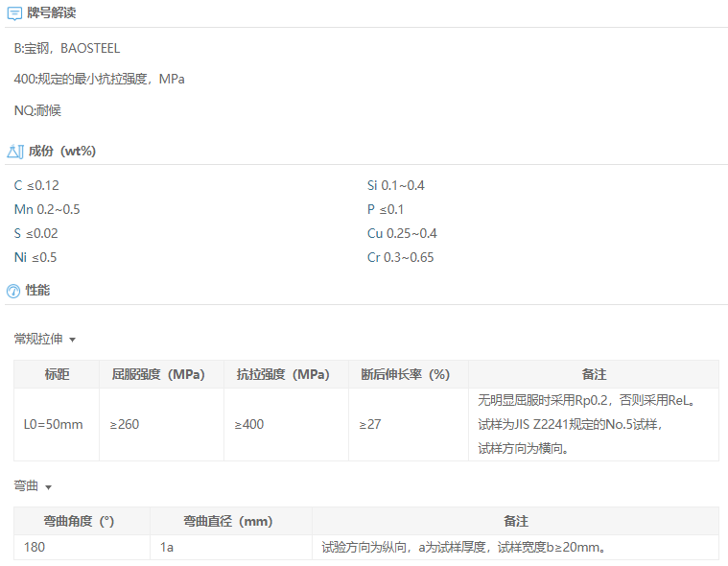Select the 成份 (wt%) section heading
This screenshot has height=566, width=728.
pyautogui.click(x=62, y=152)
